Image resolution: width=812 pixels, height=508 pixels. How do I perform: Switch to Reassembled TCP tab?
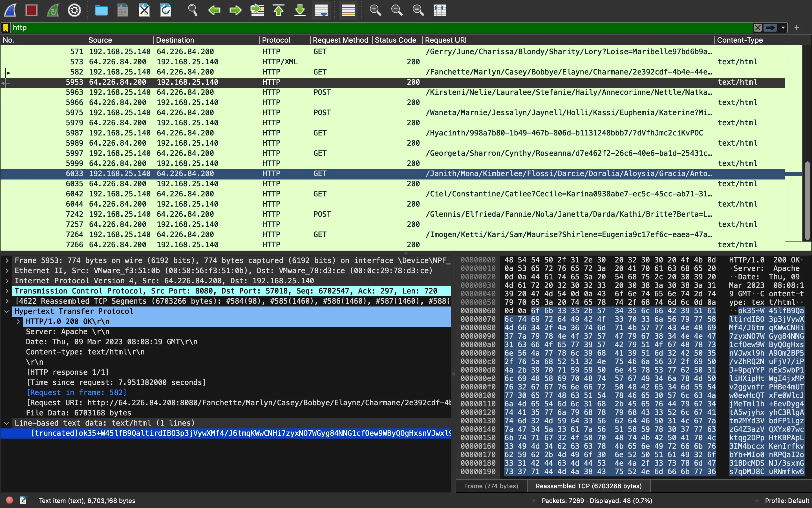tap(588, 486)
